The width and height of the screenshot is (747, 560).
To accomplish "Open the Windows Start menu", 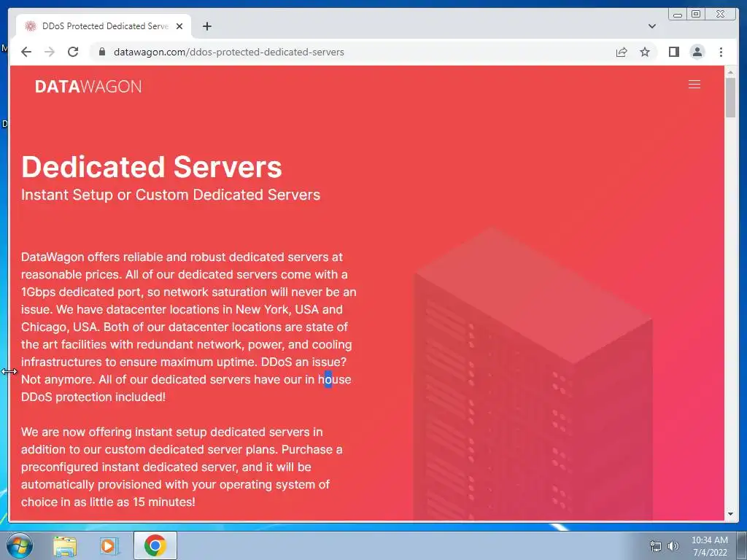I will coord(19,545).
